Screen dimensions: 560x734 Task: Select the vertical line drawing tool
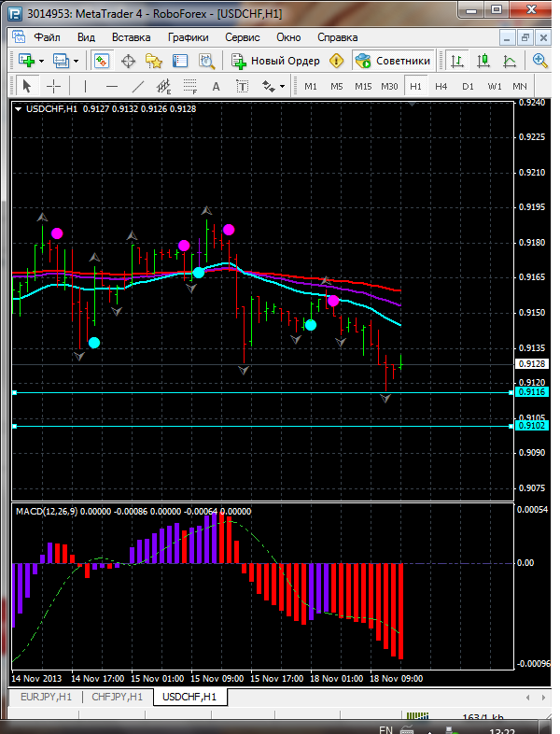pos(85,86)
